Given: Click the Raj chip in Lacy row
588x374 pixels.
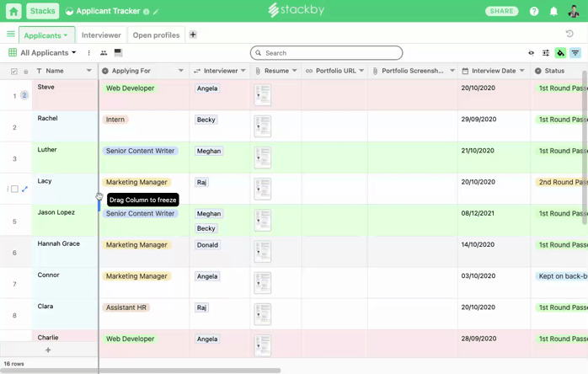Looking at the screenshot, I should click(201, 182).
